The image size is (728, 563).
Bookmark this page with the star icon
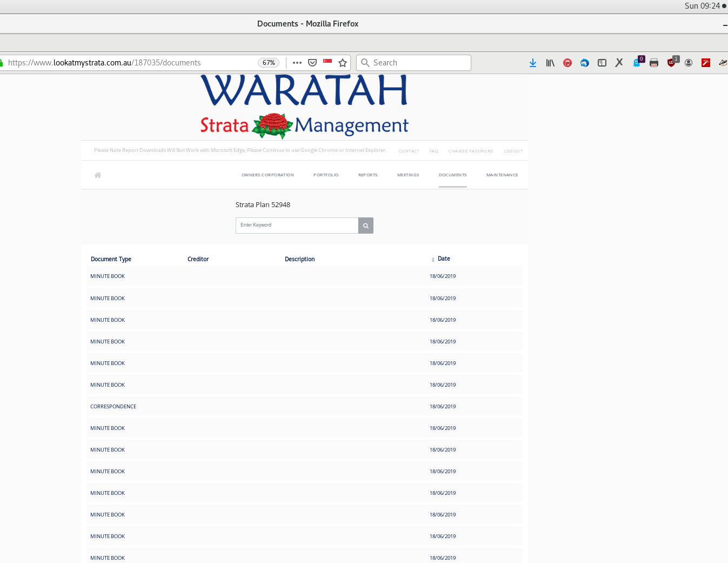click(343, 63)
